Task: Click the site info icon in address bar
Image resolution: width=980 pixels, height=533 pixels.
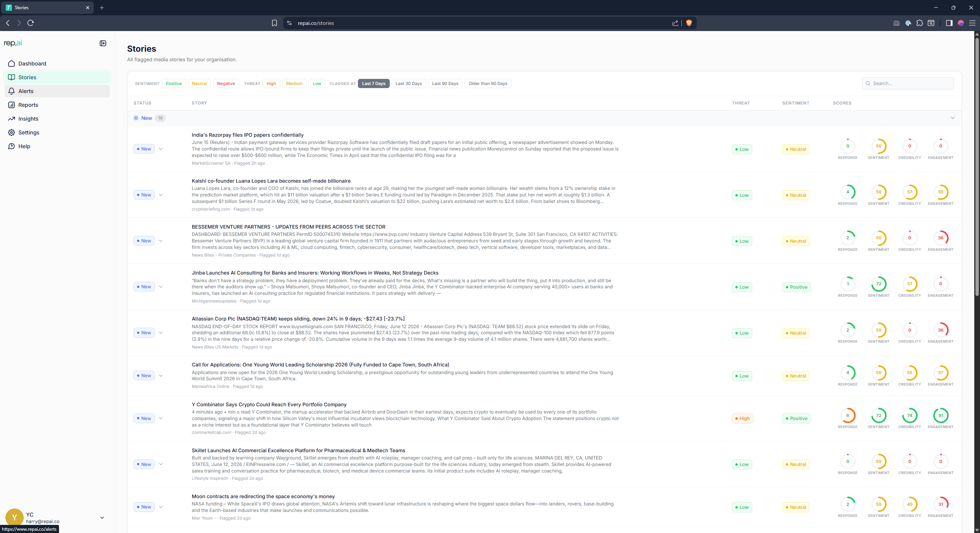Action: (289, 23)
